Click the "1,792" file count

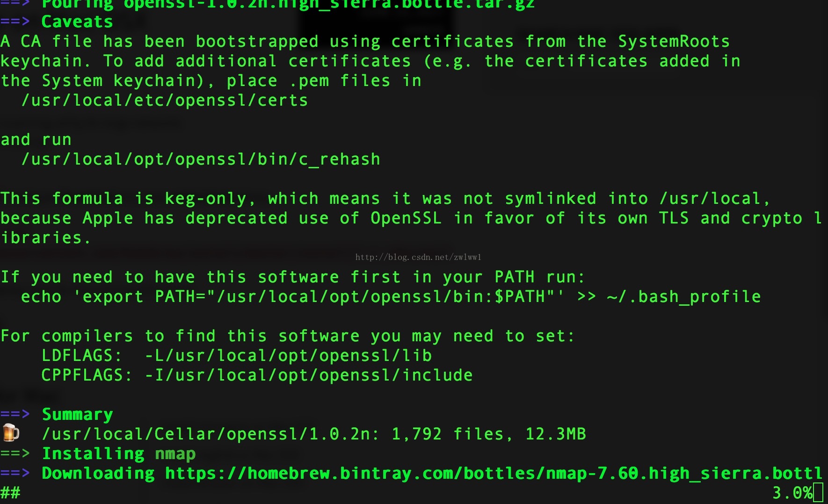pos(416,434)
